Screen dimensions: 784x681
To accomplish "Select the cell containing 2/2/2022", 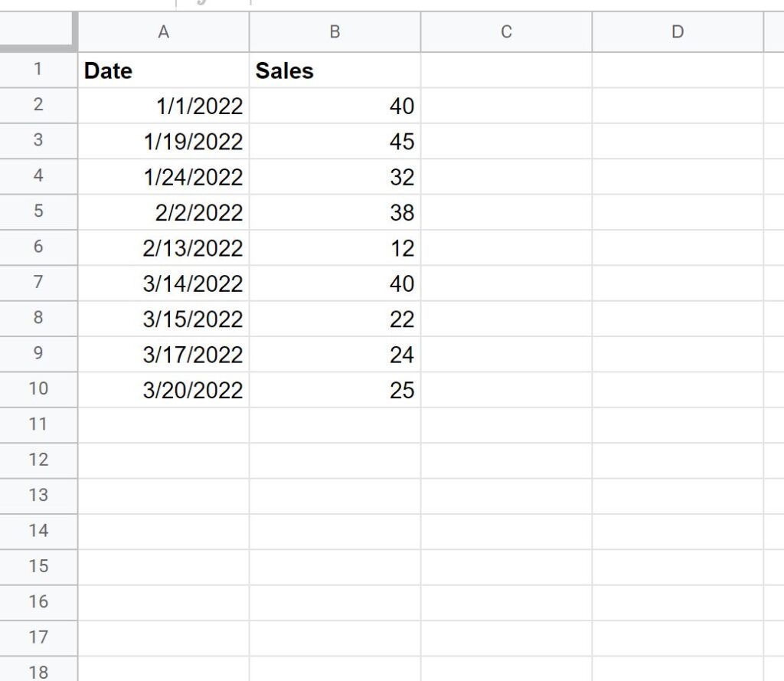I will 163,212.
